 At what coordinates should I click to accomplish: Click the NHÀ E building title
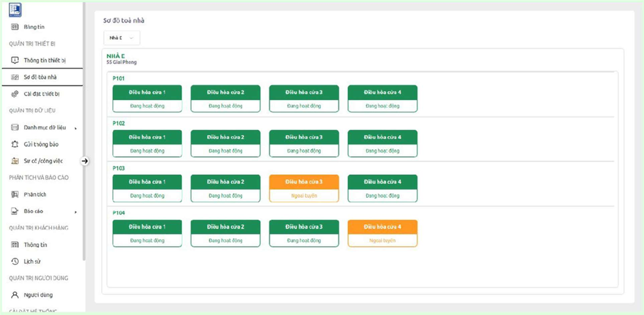point(116,56)
